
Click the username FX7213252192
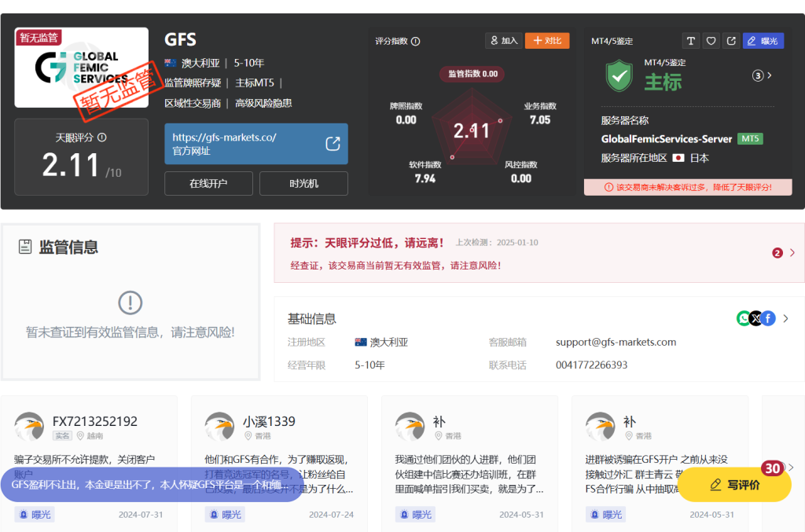pyautogui.click(x=95, y=421)
